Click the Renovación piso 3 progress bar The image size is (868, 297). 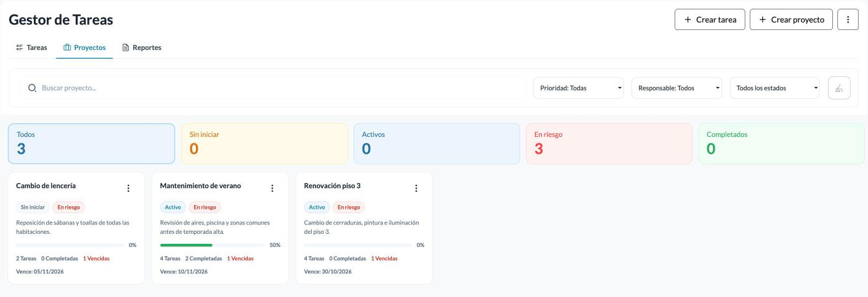pyautogui.click(x=358, y=245)
